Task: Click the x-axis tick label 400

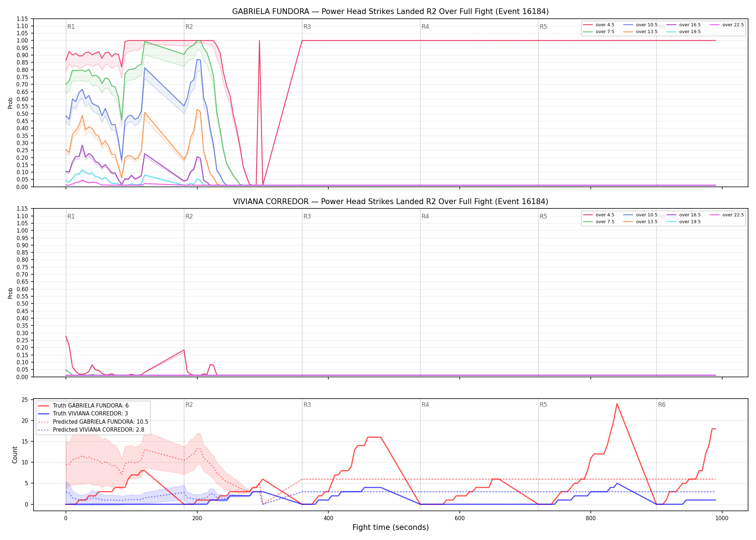Action: [328, 518]
